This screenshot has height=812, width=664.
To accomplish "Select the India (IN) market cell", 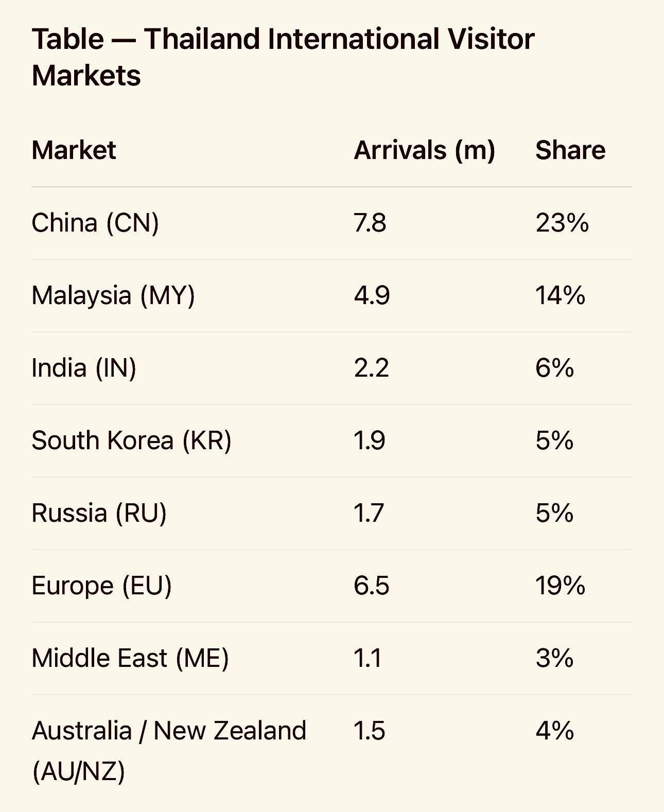I will (x=84, y=368).
